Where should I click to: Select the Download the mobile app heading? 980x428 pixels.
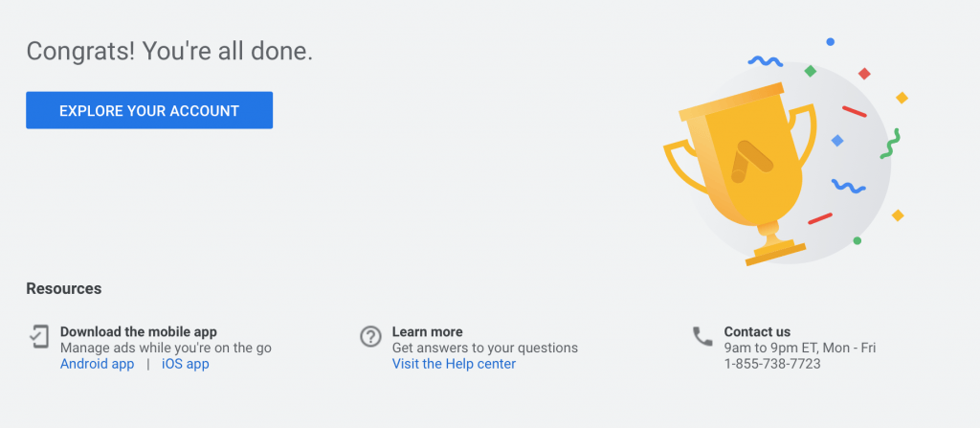click(x=138, y=331)
